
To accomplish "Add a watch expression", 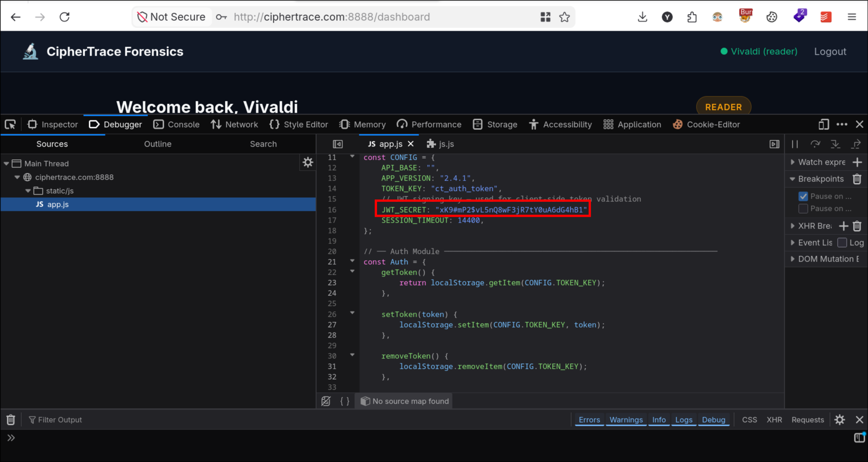I will (857, 162).
